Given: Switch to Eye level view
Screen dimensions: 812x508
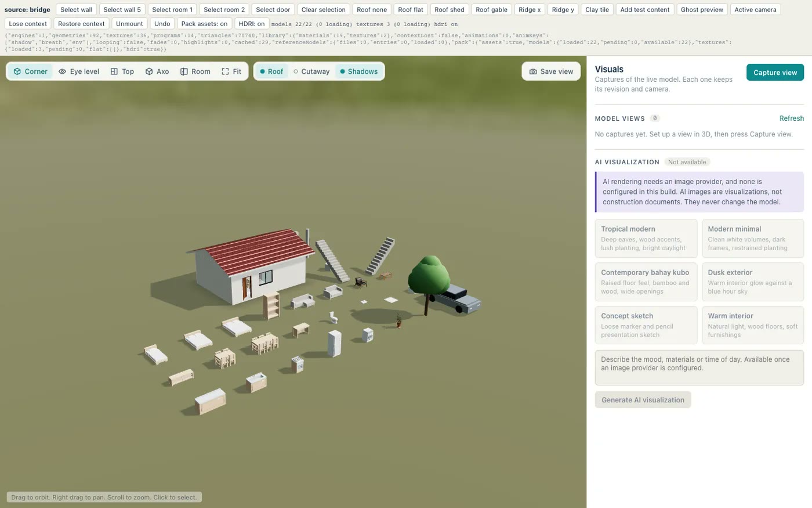Looking at the screenshot, I should [79, 71].
